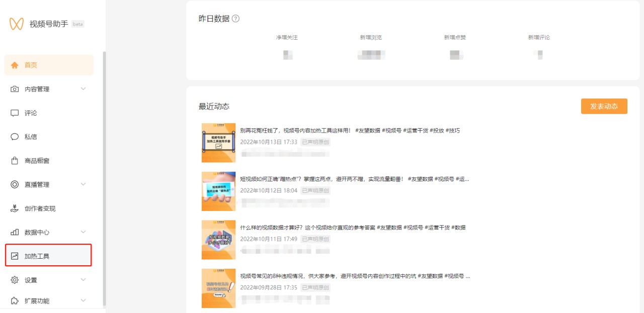Click the home icon beside 首页
The image size is (644, 313).
(x=15, y=65)
